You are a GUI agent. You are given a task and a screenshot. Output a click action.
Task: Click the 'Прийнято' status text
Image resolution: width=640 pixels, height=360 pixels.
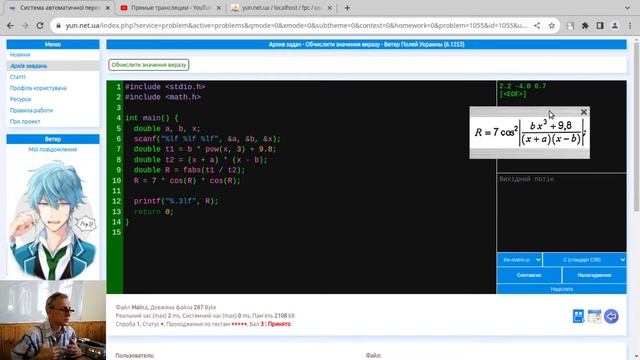pos(279,324)
